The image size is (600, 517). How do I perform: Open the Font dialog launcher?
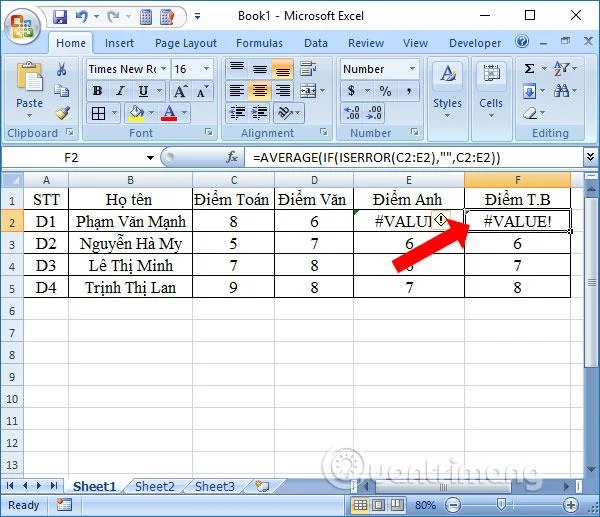click(x=209, y=132)
